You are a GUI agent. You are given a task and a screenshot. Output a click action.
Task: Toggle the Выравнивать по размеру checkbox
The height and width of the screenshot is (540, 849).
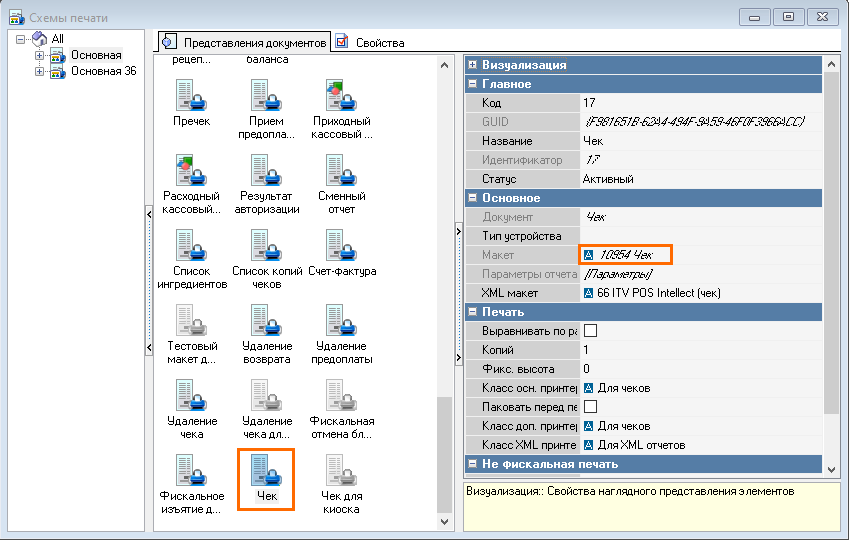[591, 331]
